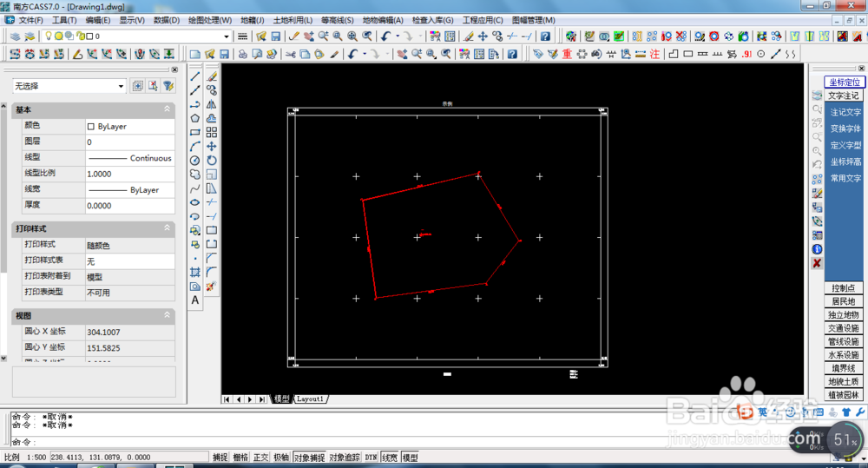
Task: Click the Quick Select icon in properties panel
Action: coord(168,86)
